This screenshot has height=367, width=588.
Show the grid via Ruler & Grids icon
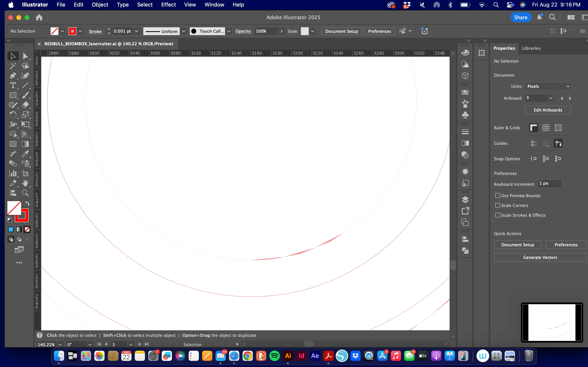click(x=546, y=128)
